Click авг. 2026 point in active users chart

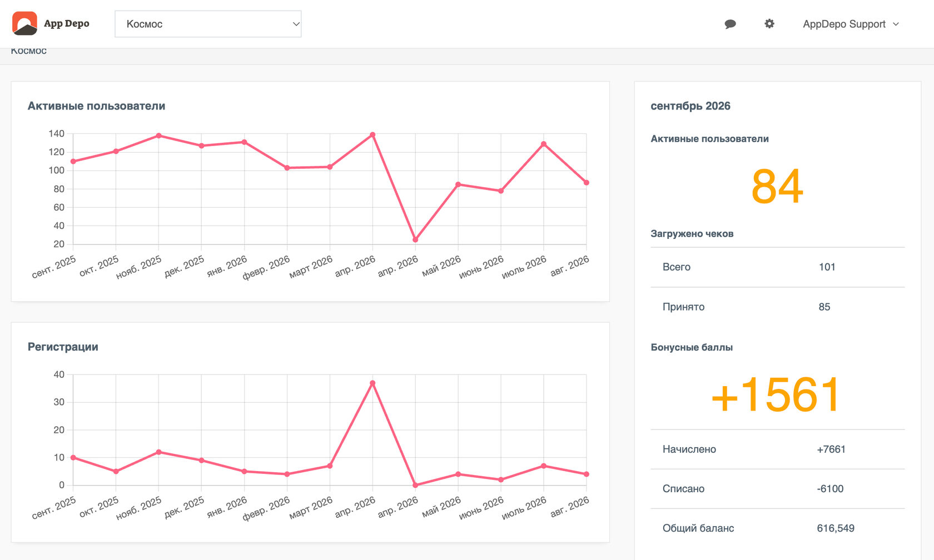click(x=587, y=183)
